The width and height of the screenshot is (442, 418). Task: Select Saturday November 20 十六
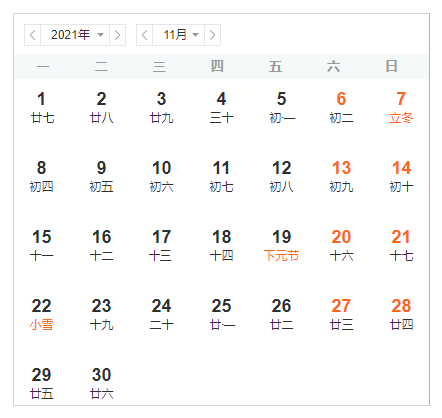341,246
